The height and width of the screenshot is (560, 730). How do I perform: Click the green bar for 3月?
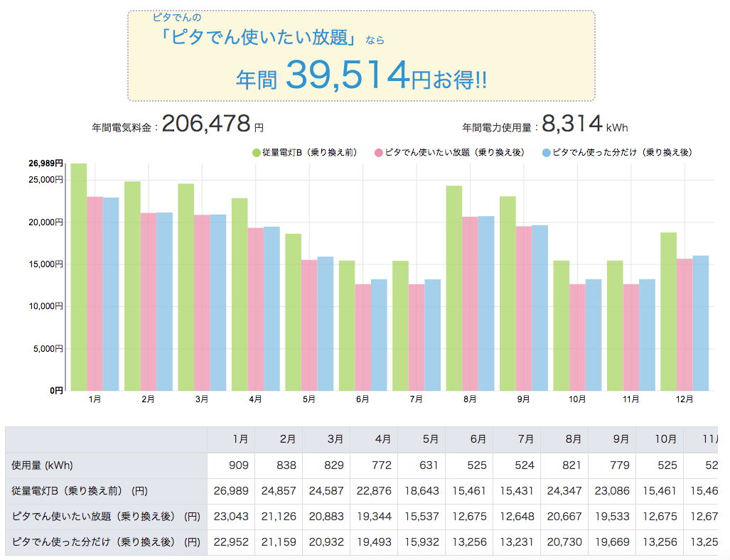186,287
